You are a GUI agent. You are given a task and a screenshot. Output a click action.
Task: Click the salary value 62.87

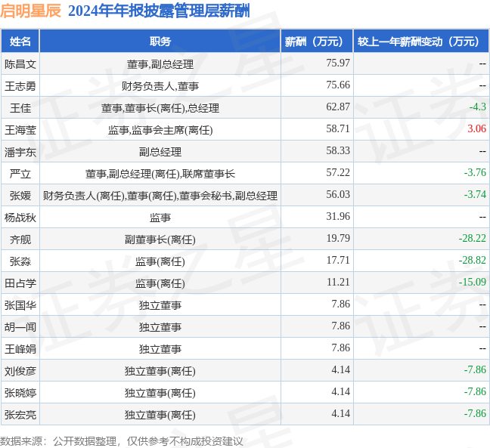pyautogui.click(x=338, y=107)
